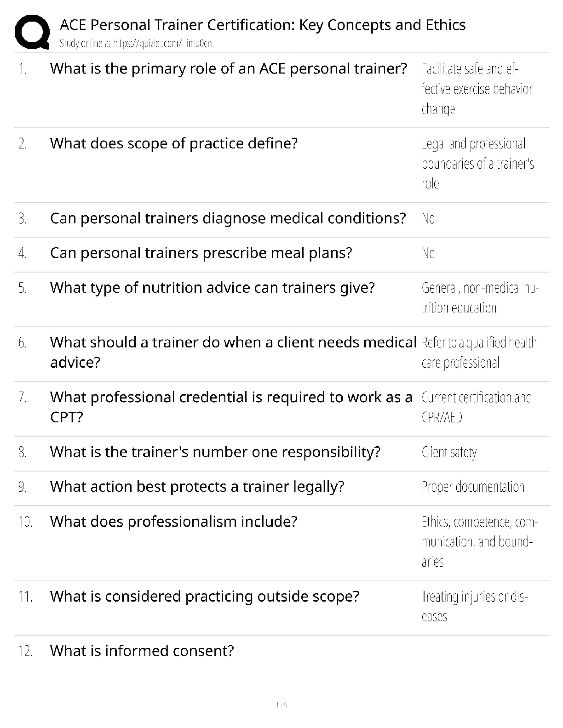Click the 'No' answer for question 3
The width and height of the screenshot is (563, 728).
428,218
